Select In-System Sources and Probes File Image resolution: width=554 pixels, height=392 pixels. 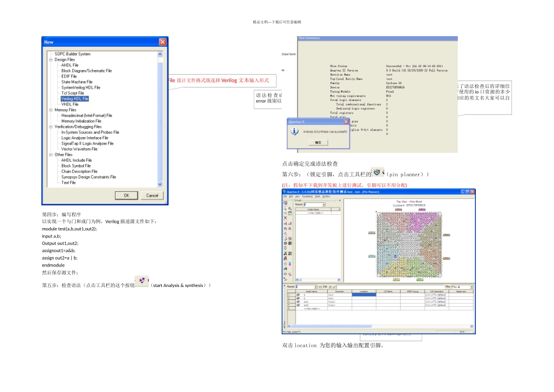(90, 132)
